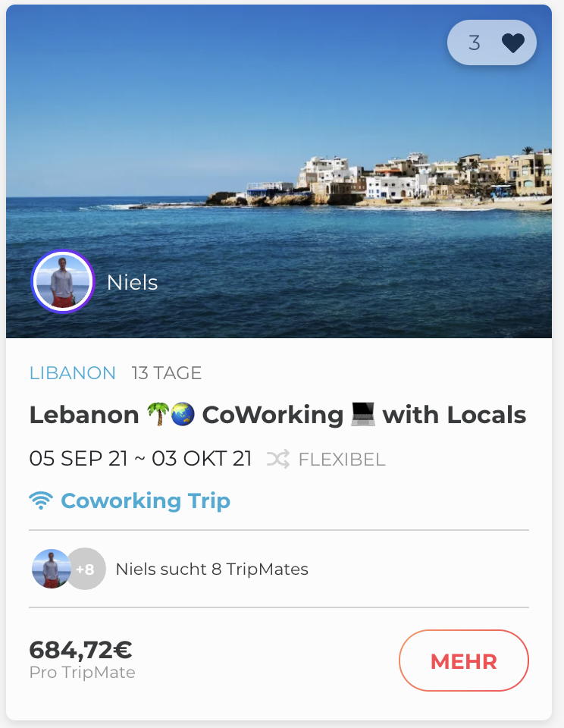Click the 684,72€ price
564x728 pixels.
80,650
